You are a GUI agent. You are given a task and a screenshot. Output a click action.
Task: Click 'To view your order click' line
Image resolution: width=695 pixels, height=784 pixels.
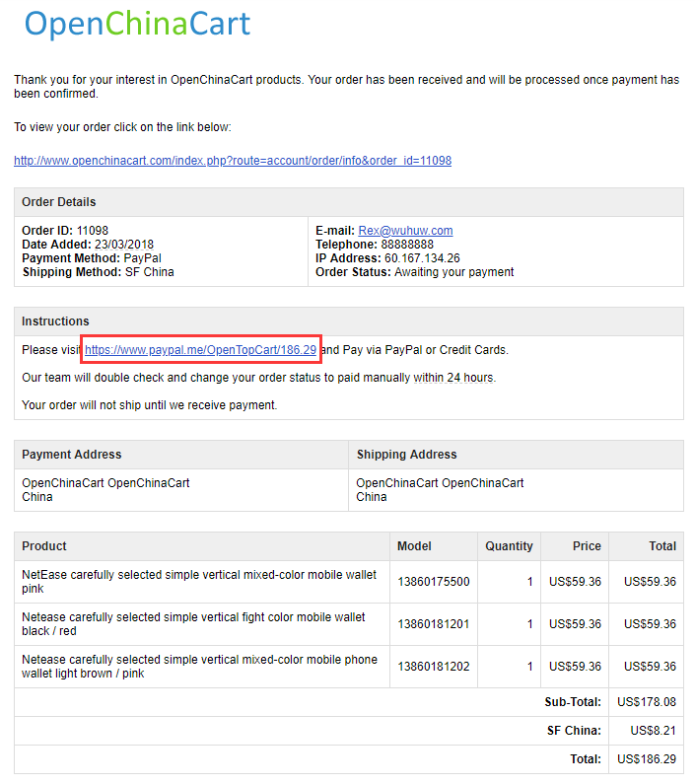coord(122,127)
